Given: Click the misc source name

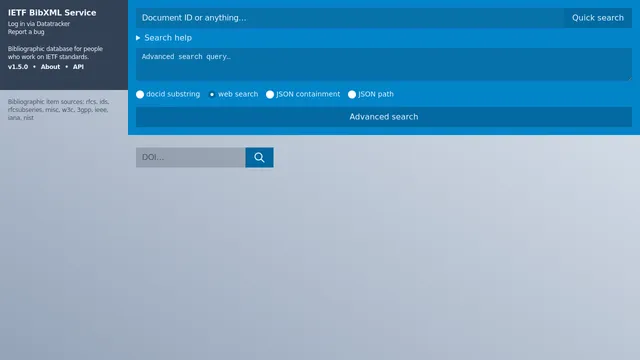Looking at the screenshot, I should point(52,110).
